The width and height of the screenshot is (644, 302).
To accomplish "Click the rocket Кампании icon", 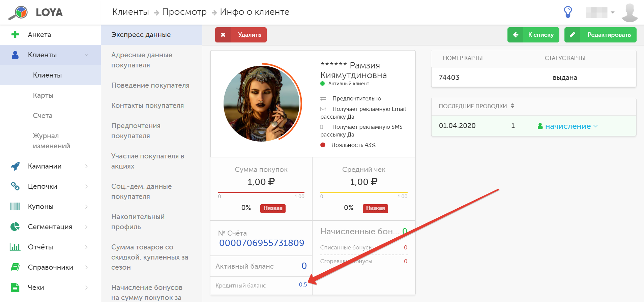I will tap(15, 166).
